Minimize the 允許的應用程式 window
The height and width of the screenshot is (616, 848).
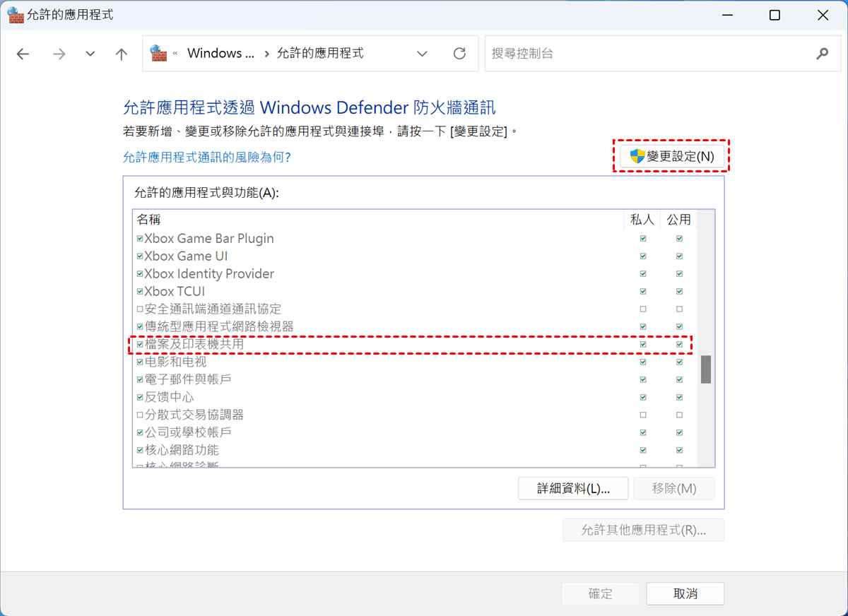pos(726,15)
